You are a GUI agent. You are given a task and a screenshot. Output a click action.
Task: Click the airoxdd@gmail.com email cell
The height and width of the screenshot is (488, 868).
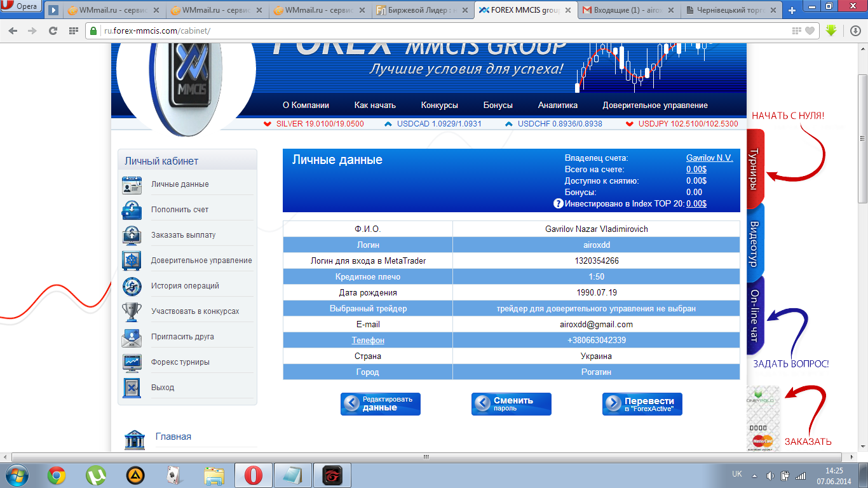pos(596,325)
